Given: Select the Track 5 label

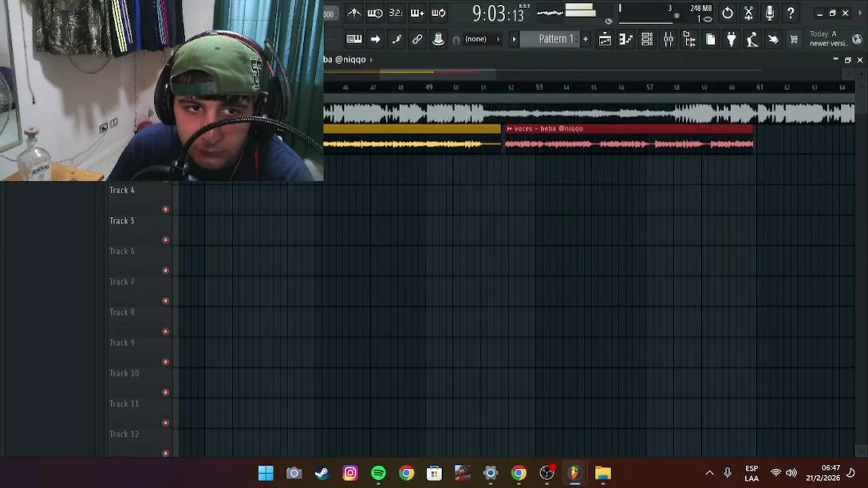Looking at the screenshot, I should (122, 221).
